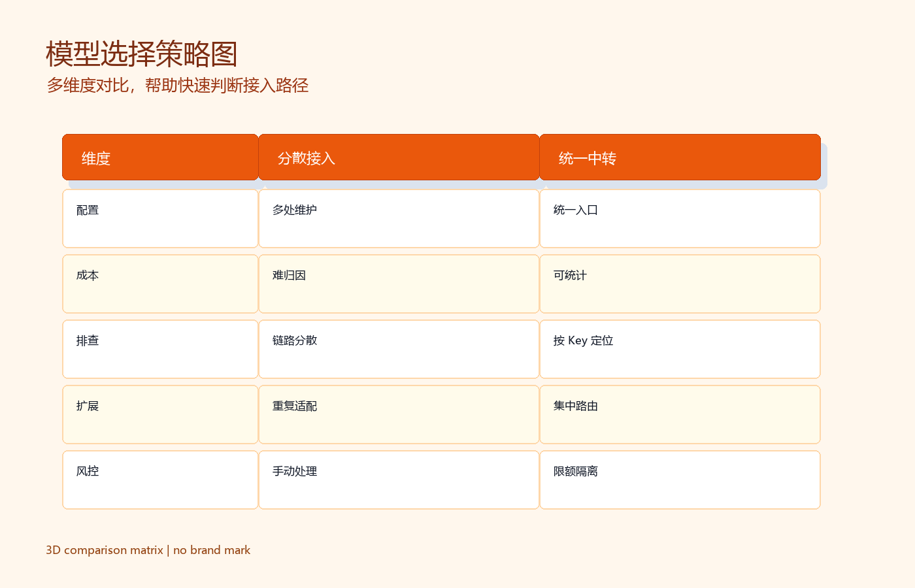Select the subtitle 多维度对比，帮助快速判断接入路径
Viewport: 915px width, 588px height.
click(178, 86)
